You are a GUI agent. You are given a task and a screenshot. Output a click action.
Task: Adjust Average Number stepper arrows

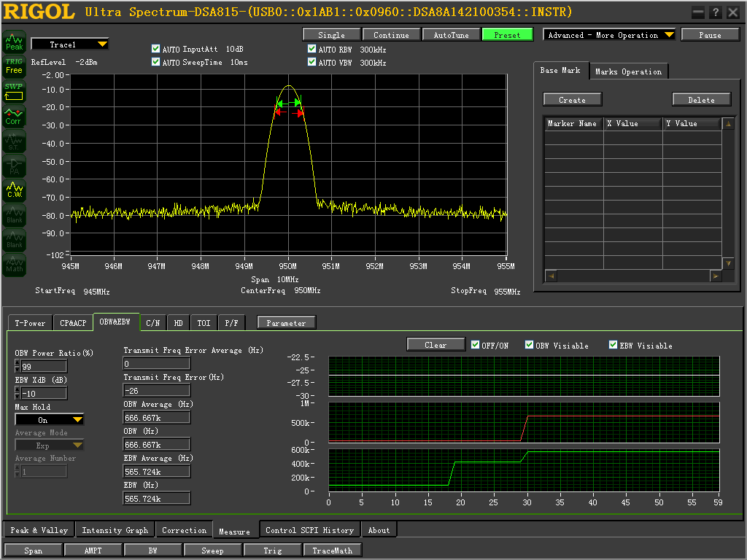pos(18,471)
